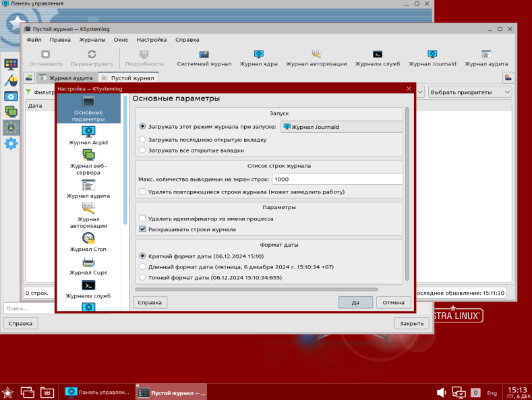The image size is (532, 400).
Task: Switch to the Пустой журнал tab
Action: pyautogui.click(x=129, y=78)
